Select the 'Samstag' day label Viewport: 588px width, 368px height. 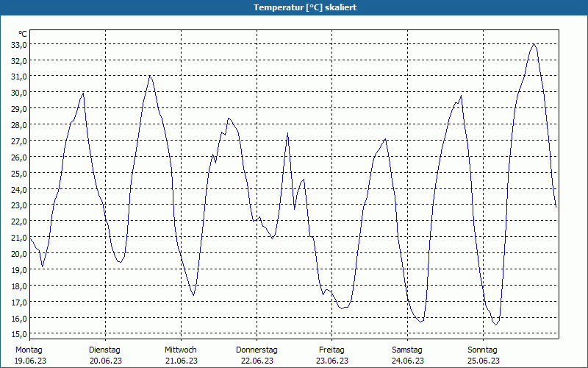pyautogui.click(x=407, y=350)
